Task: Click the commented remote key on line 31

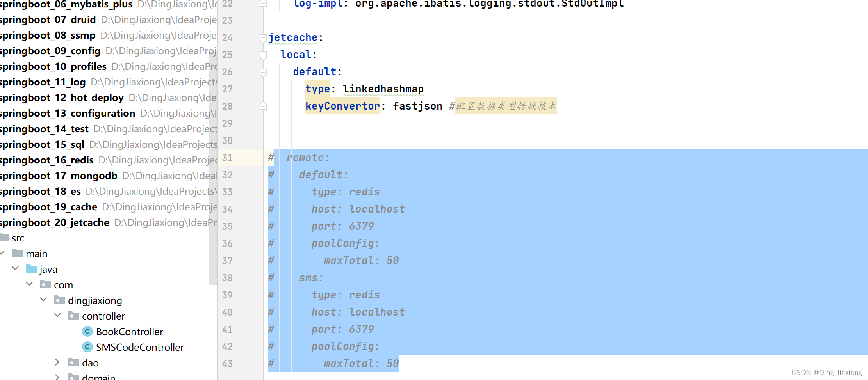Action: point(308,158)
